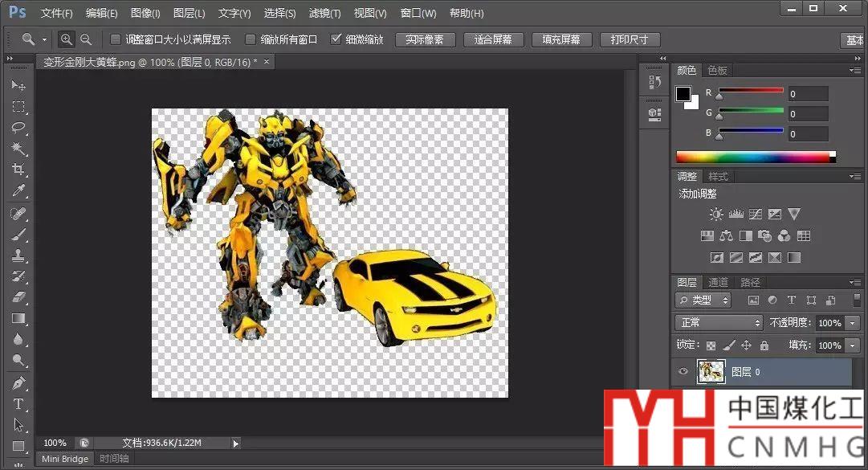The height and width of the screenshot is (470, 868).
Task: Select the Magic Wand tool
Action: point(18,149)
